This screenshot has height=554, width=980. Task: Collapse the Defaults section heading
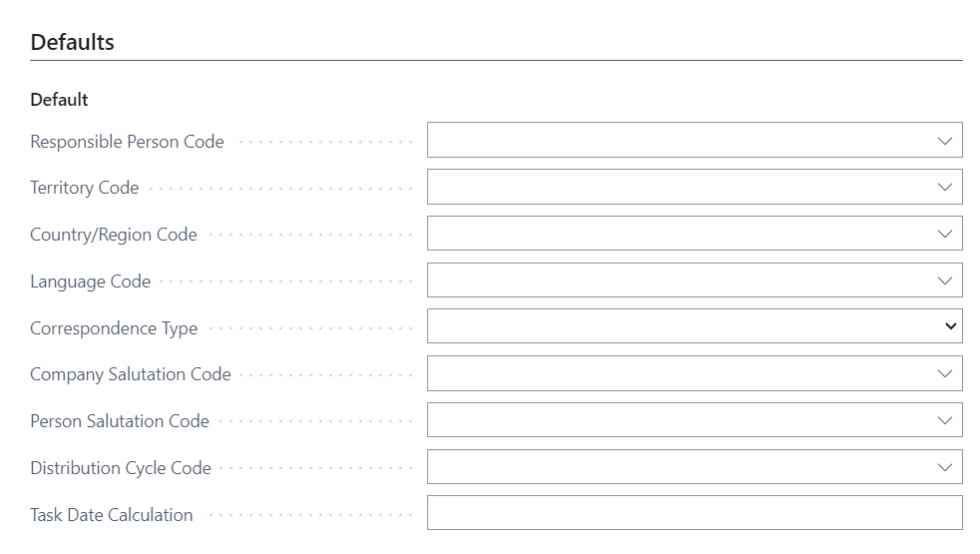click(73, 42)
